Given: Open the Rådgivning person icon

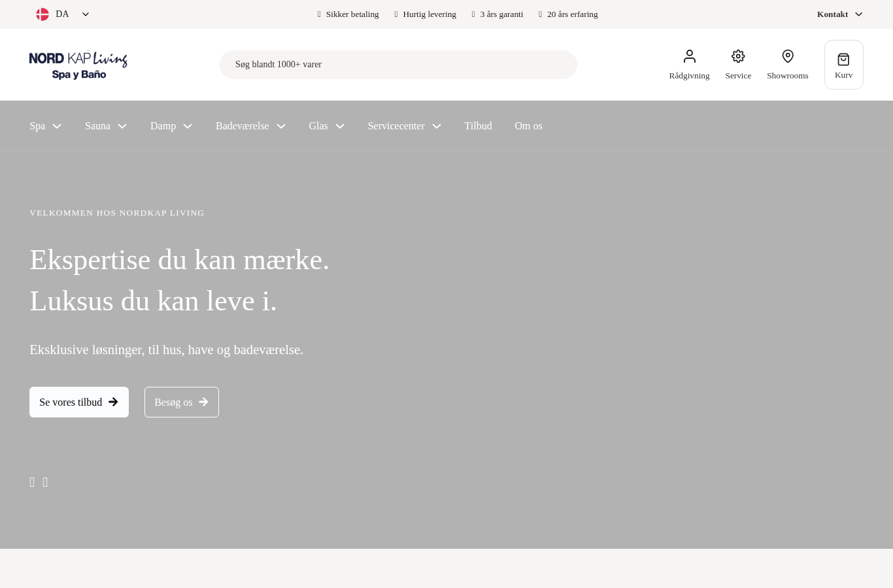Looking at the screenshot, I should click(x=689, y=56).
